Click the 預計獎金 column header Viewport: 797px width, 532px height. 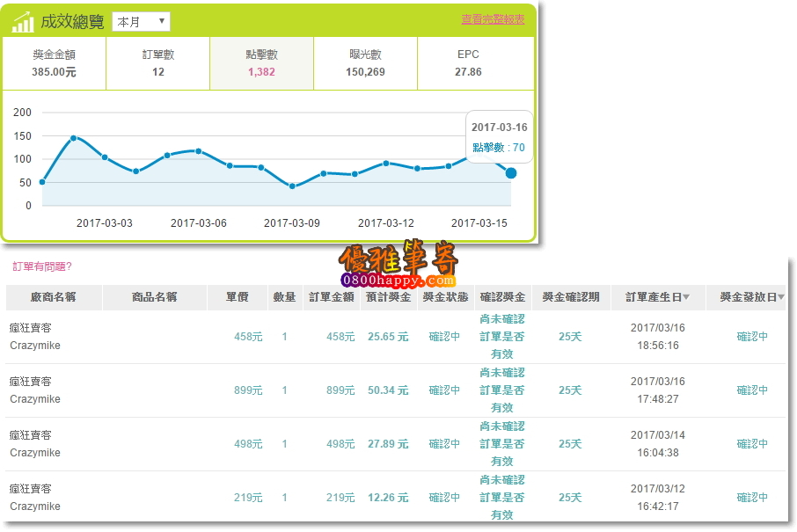(388, 297)
